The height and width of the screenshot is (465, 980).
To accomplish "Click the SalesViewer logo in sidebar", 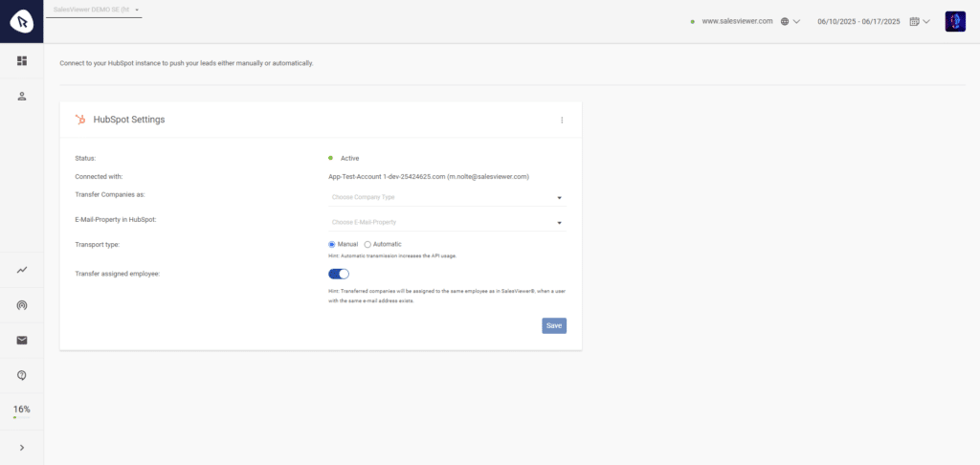I will pyautogui.click(x=22, y=22).
